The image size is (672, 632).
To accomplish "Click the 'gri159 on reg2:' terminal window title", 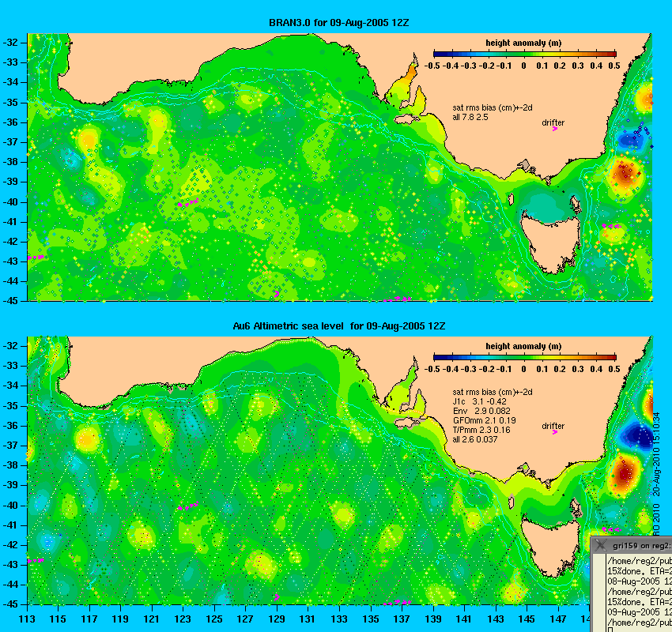I will [x=641, y=546].
